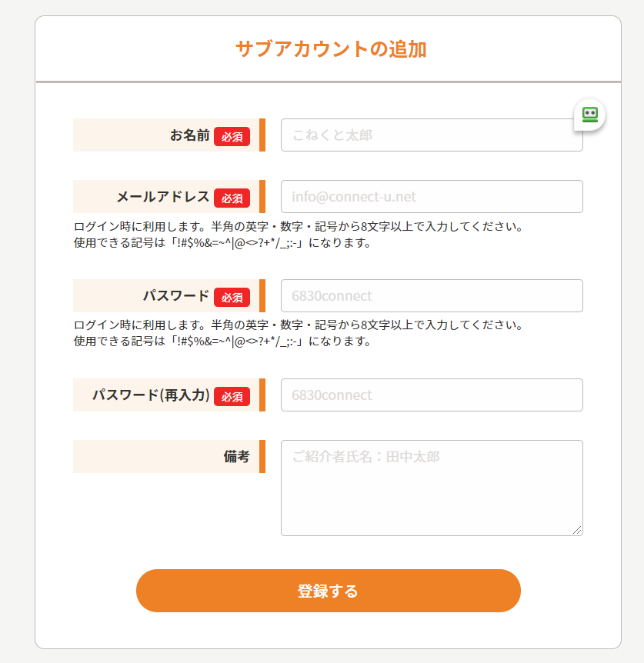Click the パスワード field label
Viewport: 644px width, 663px height.
(x=176, y=296)
